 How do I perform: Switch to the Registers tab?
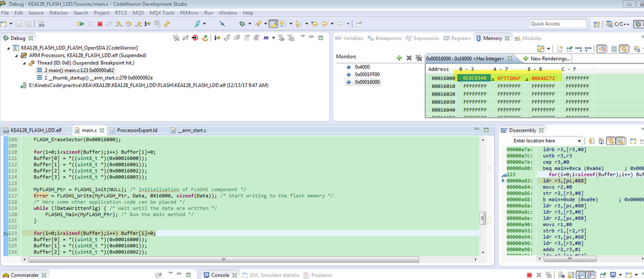coord(458,38)
